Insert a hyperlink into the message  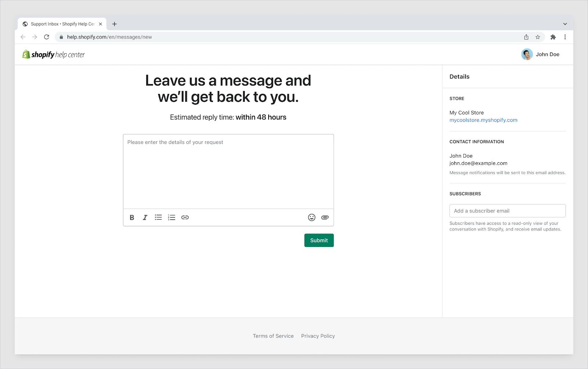pyautogui.click(x=185, y=217)
